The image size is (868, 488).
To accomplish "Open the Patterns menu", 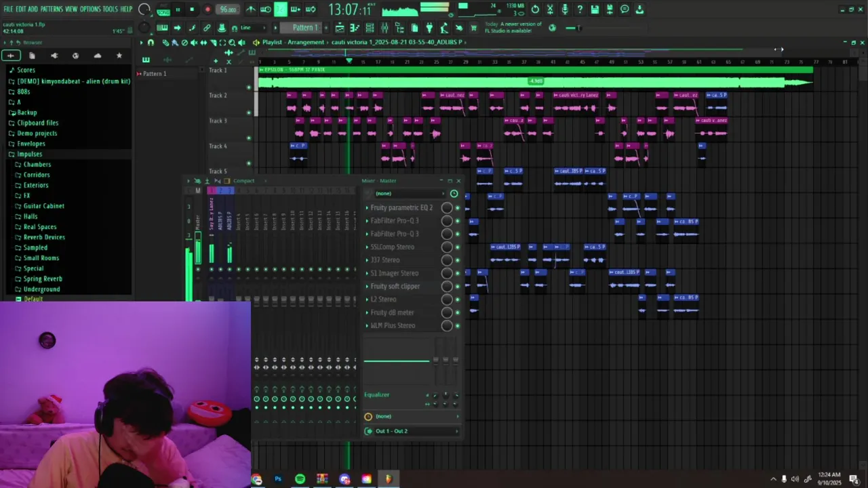I will (52, 9).
